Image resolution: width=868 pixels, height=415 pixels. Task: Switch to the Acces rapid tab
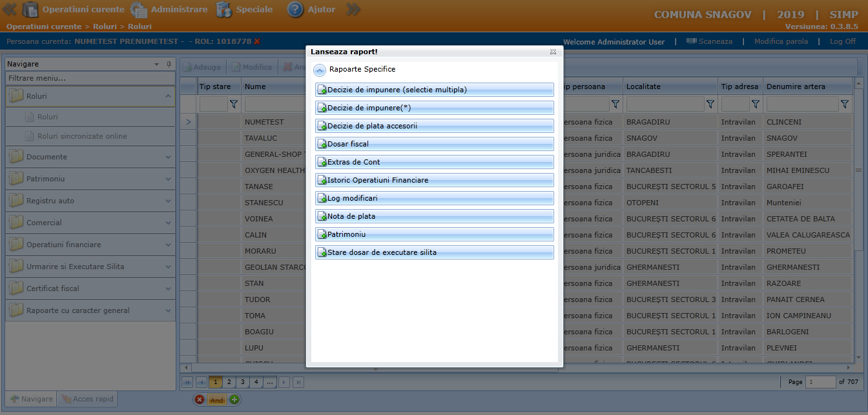87,399
